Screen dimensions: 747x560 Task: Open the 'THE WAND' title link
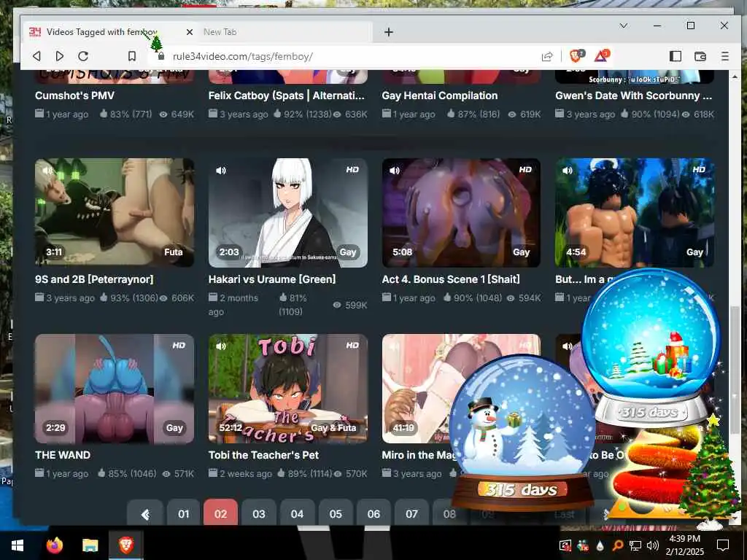(x=63, y=455)
